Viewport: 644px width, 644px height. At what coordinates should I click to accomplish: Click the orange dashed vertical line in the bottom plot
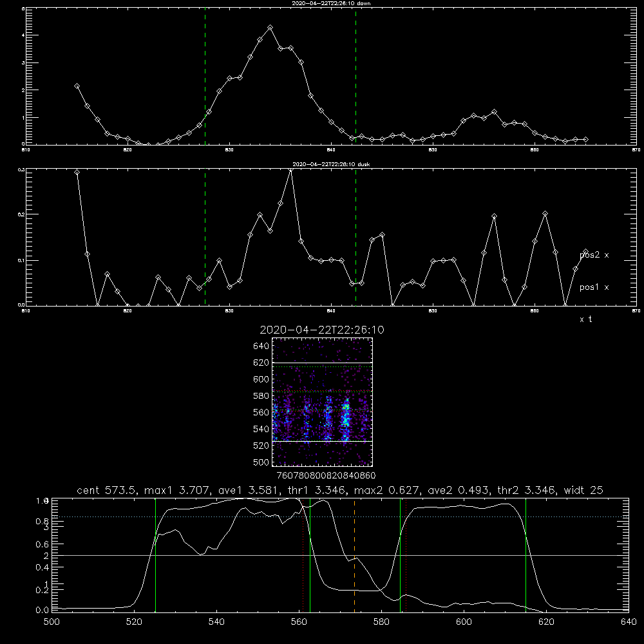pyautogui.click(x=354, y=555)
